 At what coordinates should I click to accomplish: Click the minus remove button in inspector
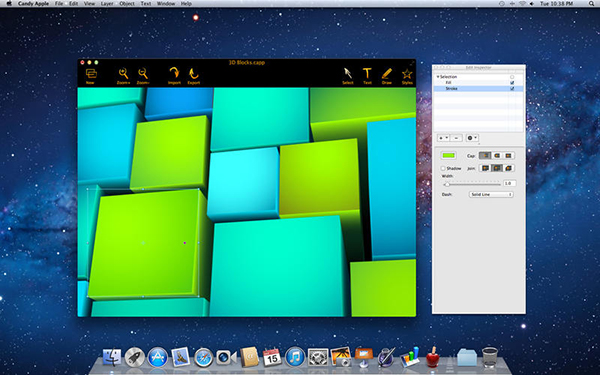[457, 138]
